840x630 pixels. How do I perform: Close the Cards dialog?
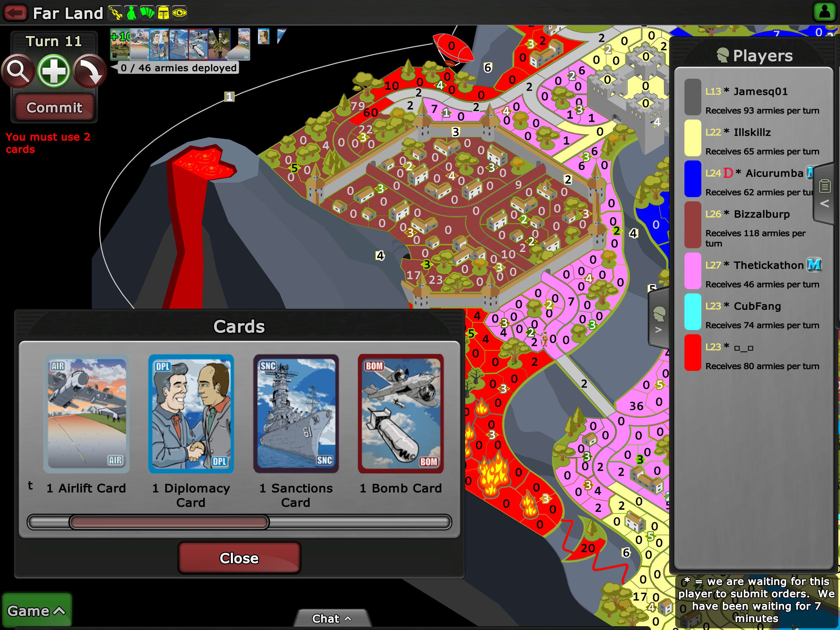239,558
